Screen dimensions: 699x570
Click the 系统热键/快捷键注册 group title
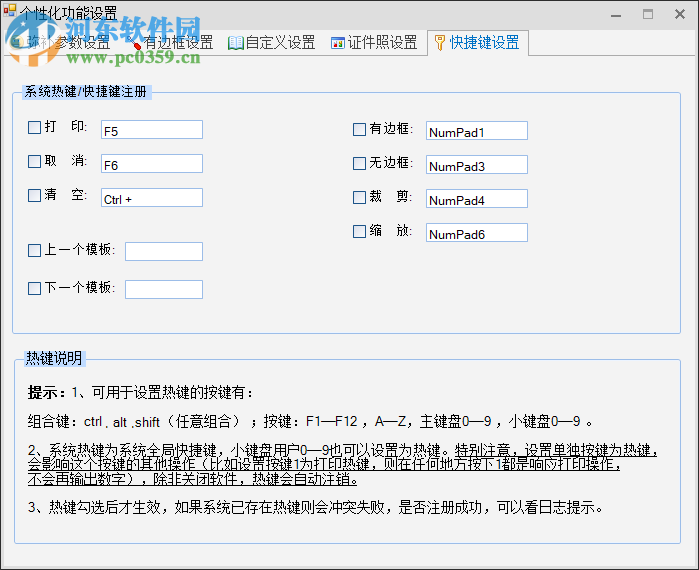86,92
